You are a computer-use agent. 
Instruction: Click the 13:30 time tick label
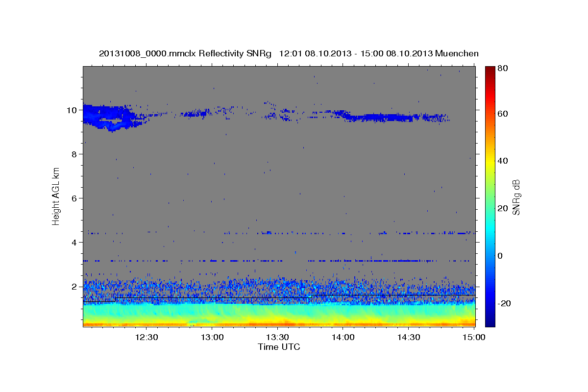tap(277, 337)
